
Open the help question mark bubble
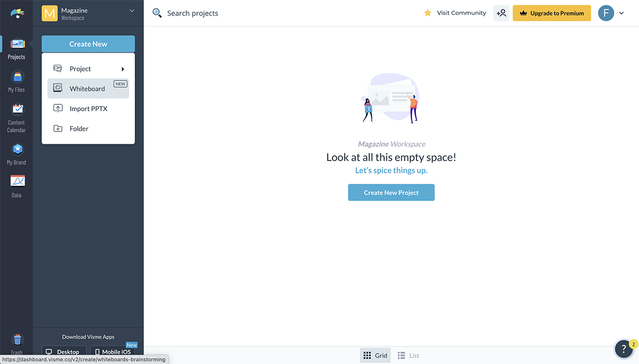coord(624,349)
